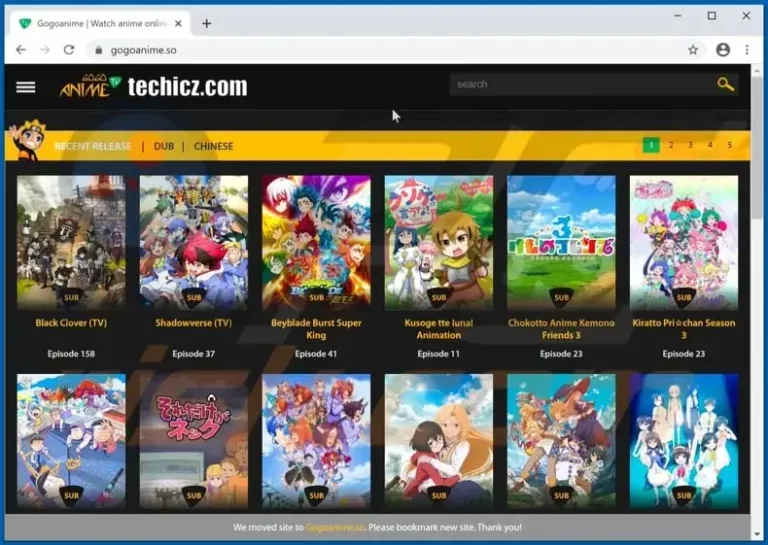The height and width of the screenshot is (545, 768).
Task: Reload the page with refresh icon
Action: point(69,50)
